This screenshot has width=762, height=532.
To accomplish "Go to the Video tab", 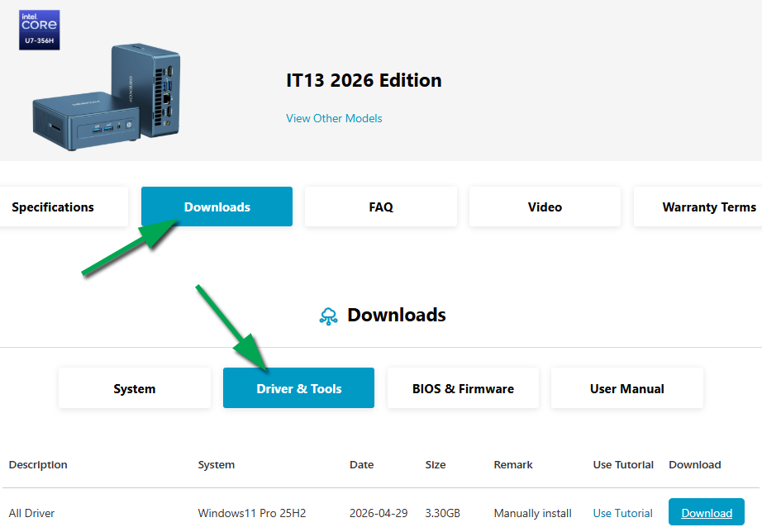I will click(545, 207).
